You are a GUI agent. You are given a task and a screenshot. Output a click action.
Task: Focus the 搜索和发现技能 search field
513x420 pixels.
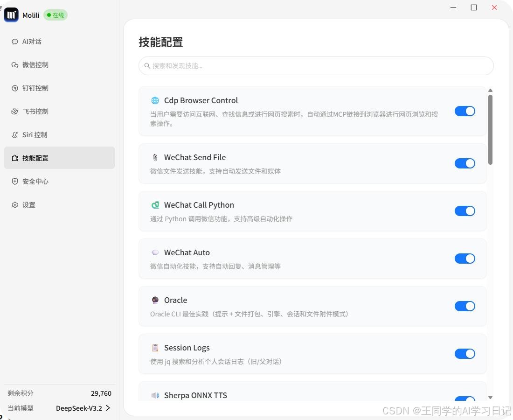pyautogui.click(x=316, y=66)
